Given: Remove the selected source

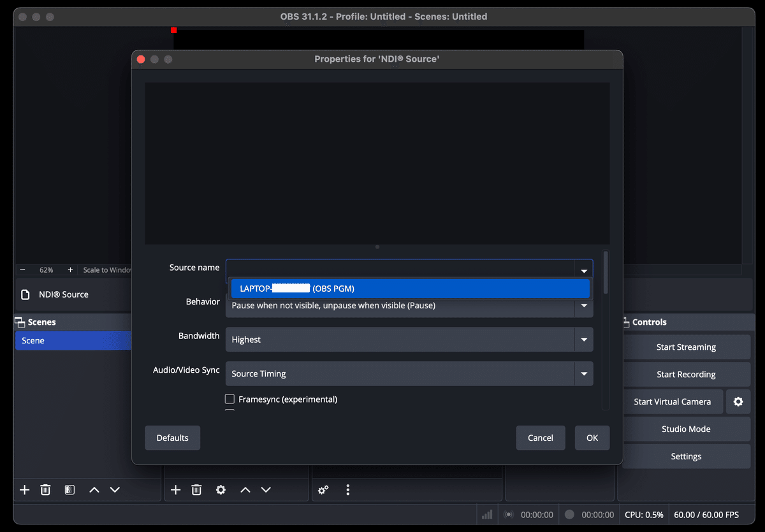Looking at the screenshot, I should [x=196, y=490].
